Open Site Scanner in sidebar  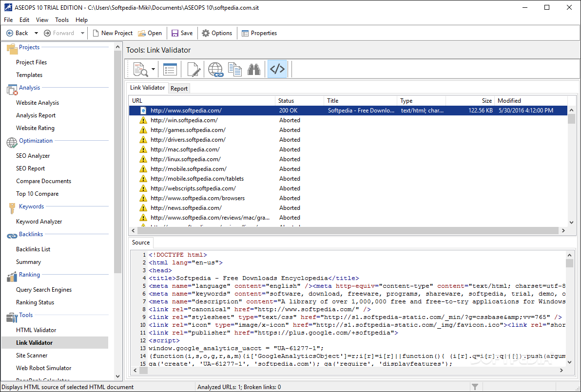tap(32, 355)
